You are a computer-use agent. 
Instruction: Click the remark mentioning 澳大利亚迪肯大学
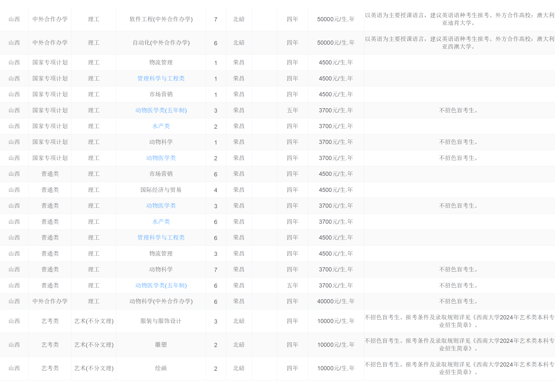(x=459, y=19)
